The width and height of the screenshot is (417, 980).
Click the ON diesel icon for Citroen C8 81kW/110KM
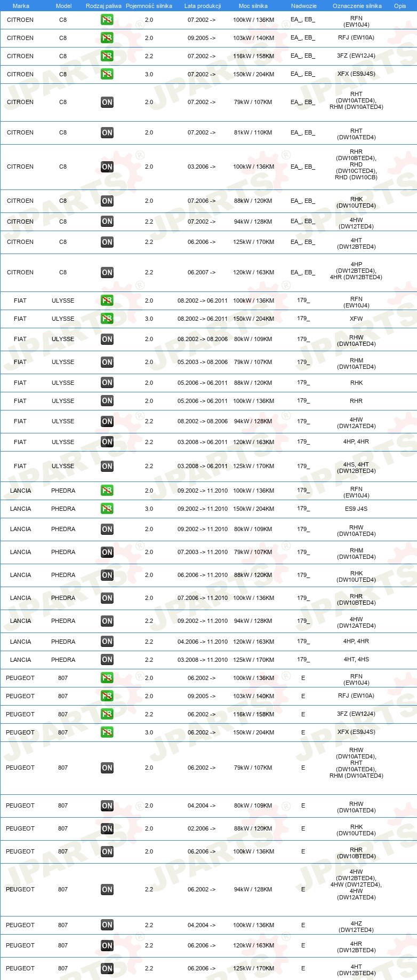pyautogui.click(x=107, y=133)
